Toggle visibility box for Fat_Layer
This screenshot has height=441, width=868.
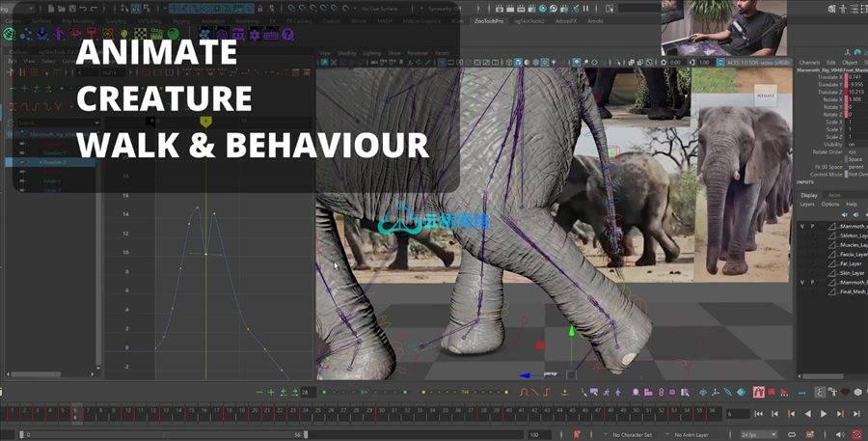coord(802,263)
